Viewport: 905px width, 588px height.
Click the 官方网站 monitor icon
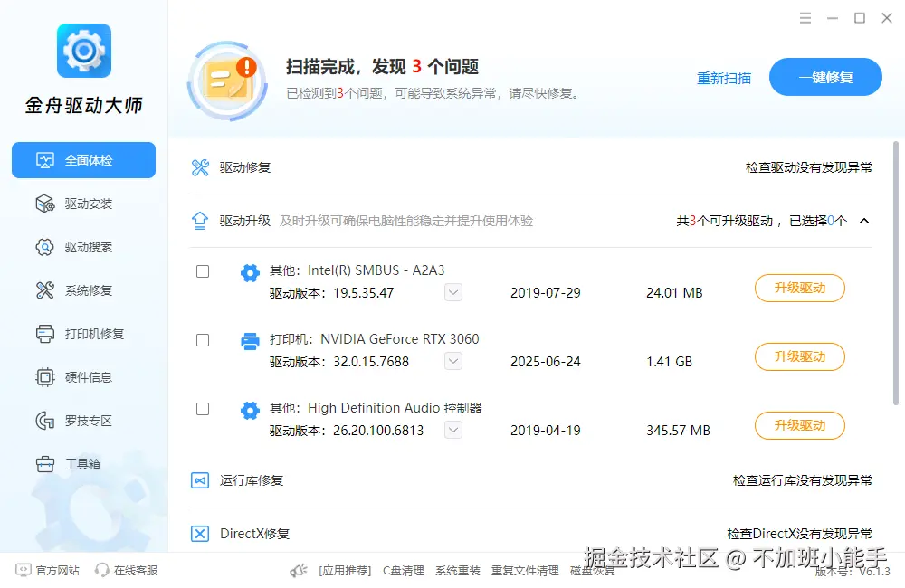click(24, 571)
